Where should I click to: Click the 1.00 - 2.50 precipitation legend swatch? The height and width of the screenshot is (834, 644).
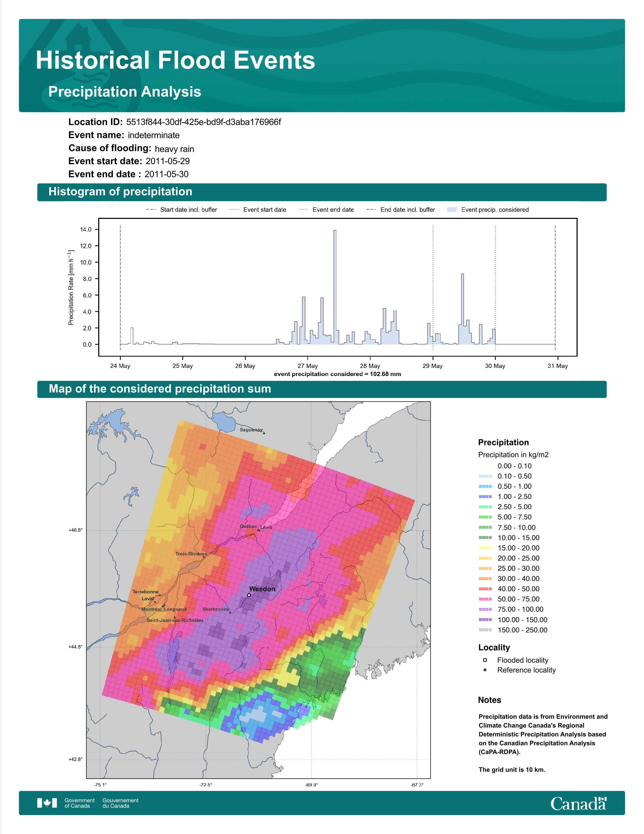pyautogui.click(x=485, y=497)
